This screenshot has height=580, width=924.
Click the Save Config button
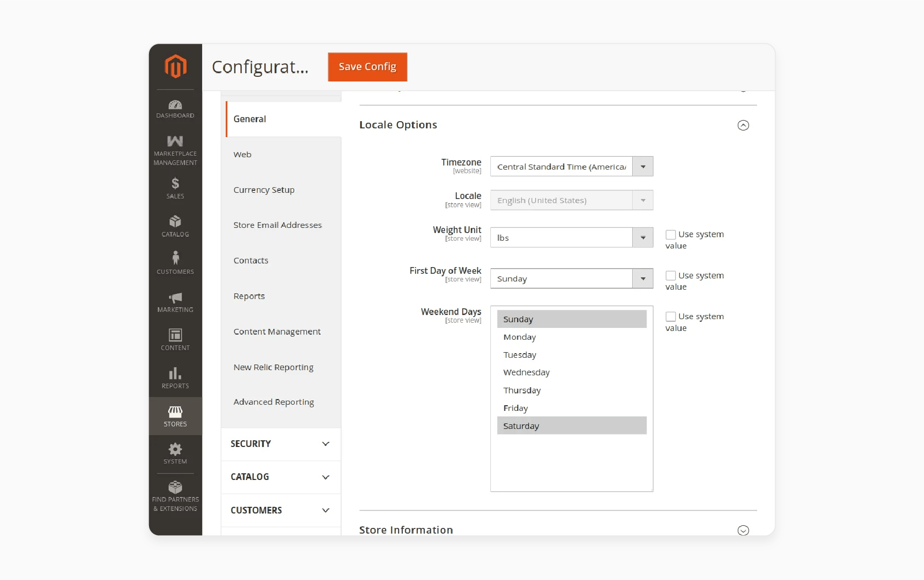pyautogui.click(x=368, y=67)
